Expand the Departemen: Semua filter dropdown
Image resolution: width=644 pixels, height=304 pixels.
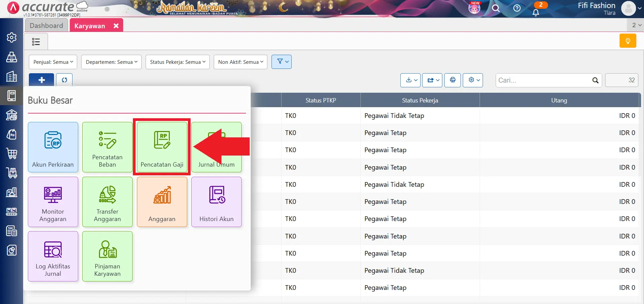click(111, 62)
